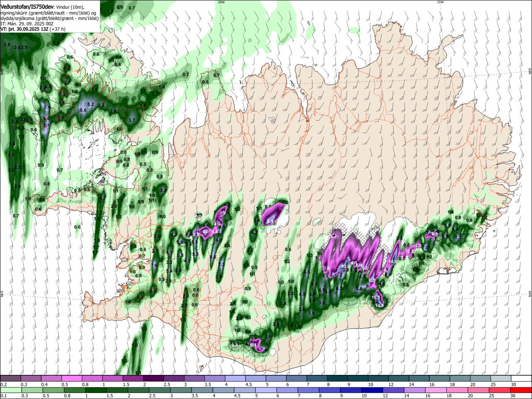Pick the 3–3.5 gray-green swatch in lower legend row

pos(182,390)
